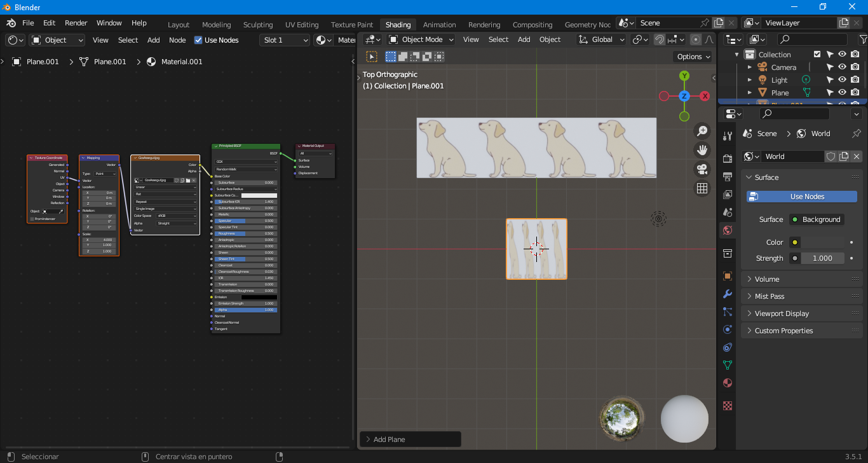
Task: Hide the Camera object in outliner
Action: 842,67
